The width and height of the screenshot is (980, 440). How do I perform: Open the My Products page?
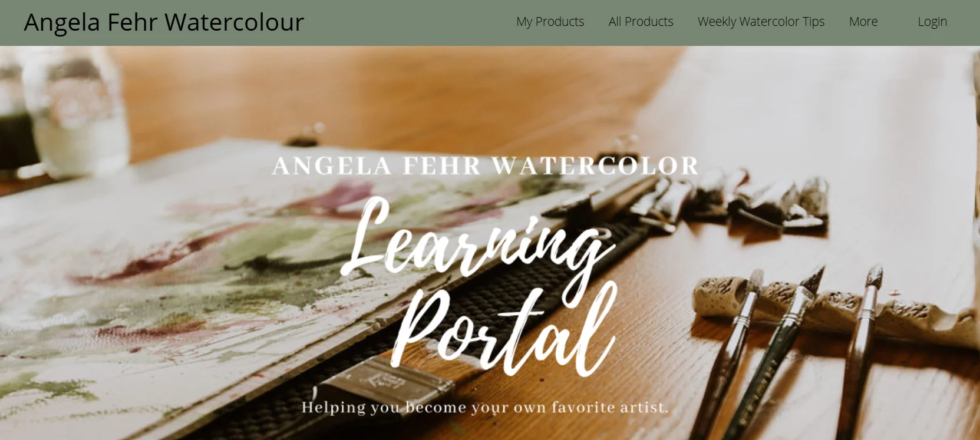click(x=550, y=22)
